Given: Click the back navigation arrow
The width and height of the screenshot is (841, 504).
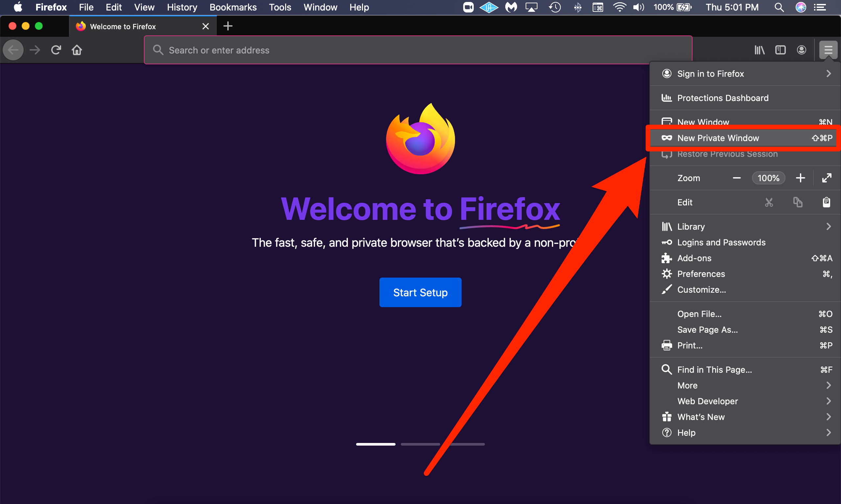Looking at the screenshot, I should click(13, 50).
